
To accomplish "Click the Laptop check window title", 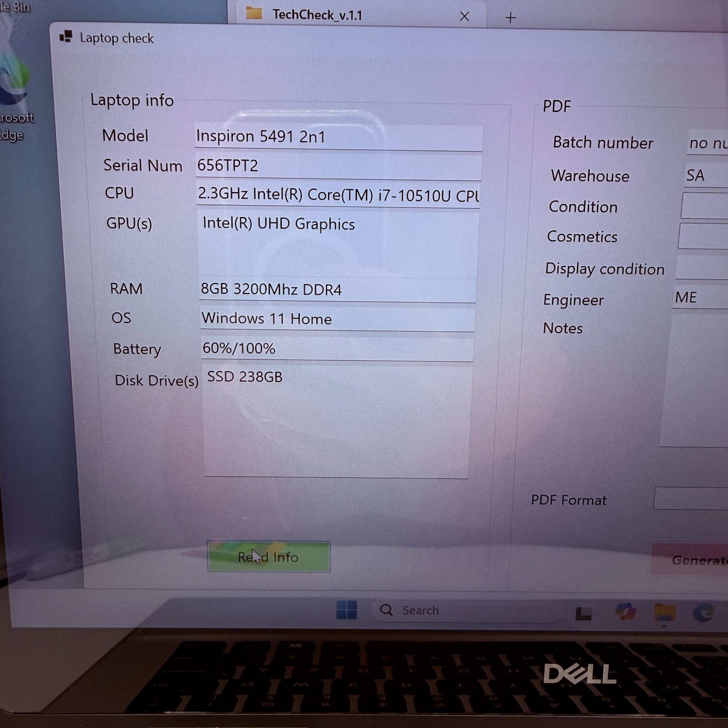I will pos(117,38).
